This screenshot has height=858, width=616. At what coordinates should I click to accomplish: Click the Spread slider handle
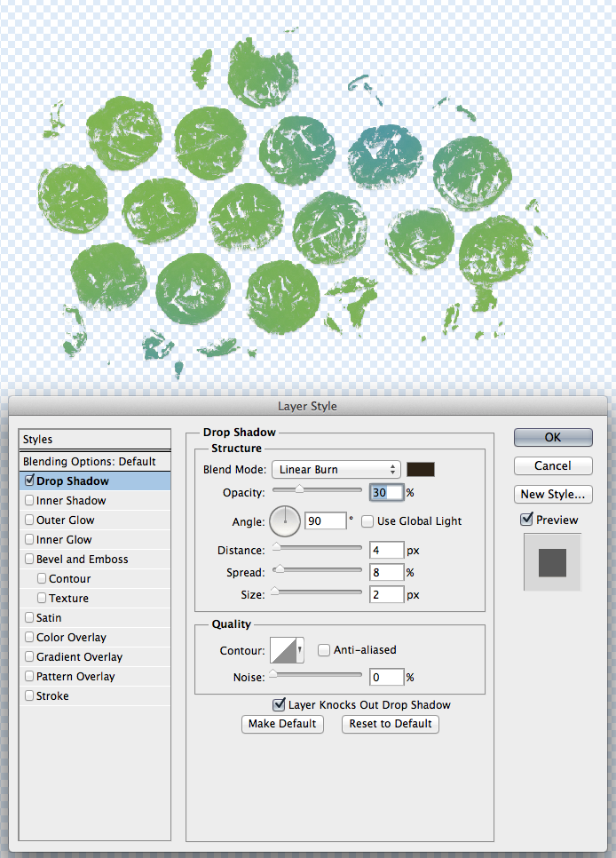[279, 569]
